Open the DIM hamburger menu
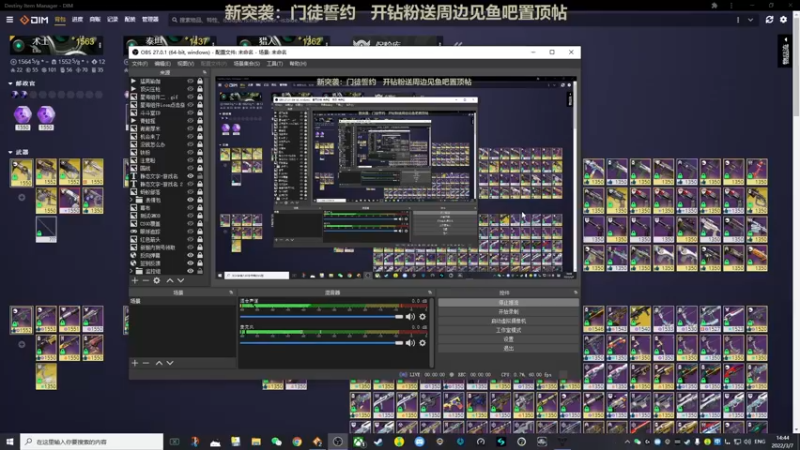The width and height of the screenshot is (800, 450). coord(10,20)
